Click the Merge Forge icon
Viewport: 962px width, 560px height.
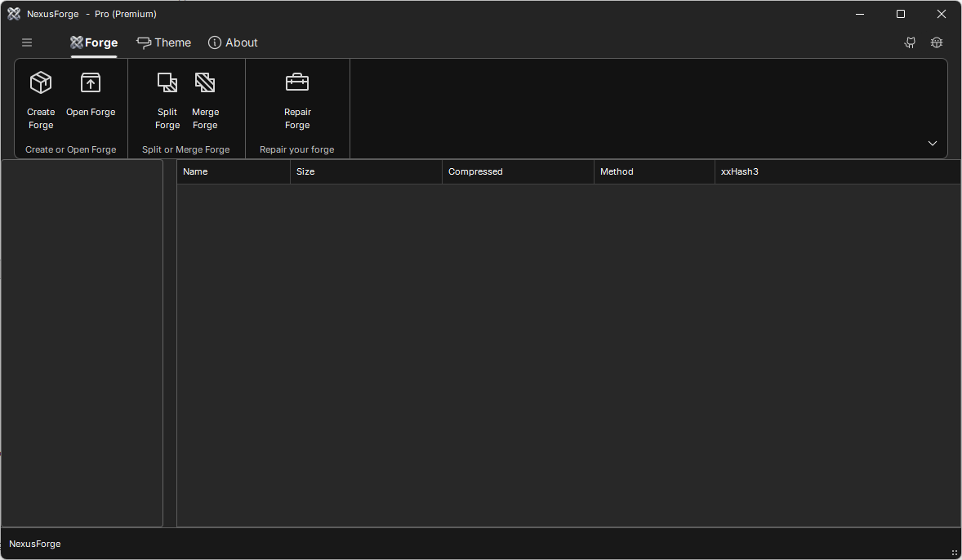(205, 82)
